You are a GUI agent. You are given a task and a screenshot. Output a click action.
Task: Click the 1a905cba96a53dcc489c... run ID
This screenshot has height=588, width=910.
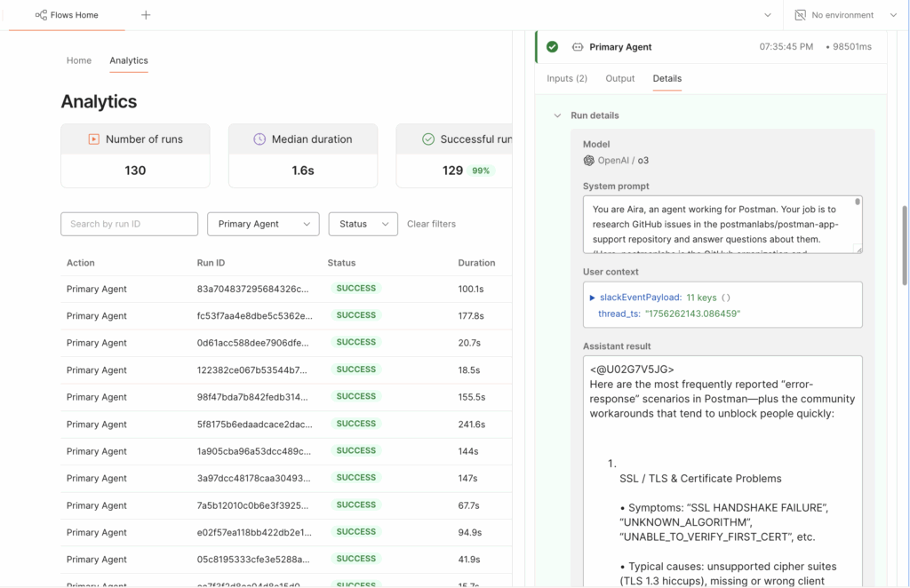click(253, 451)
